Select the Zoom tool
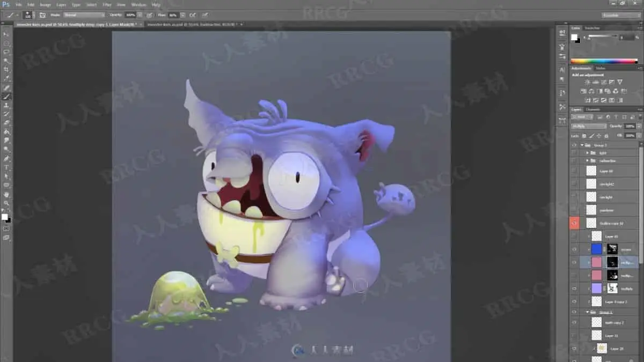 click(7, 203)
